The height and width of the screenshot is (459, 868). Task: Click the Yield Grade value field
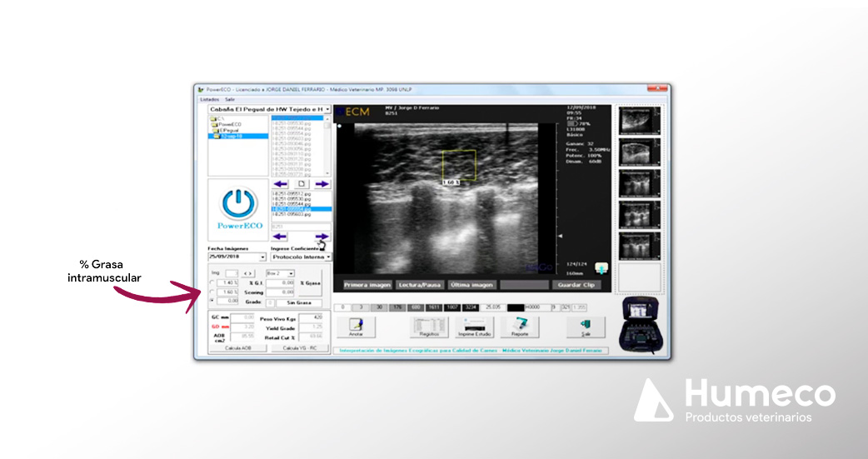tap(311, 327)
